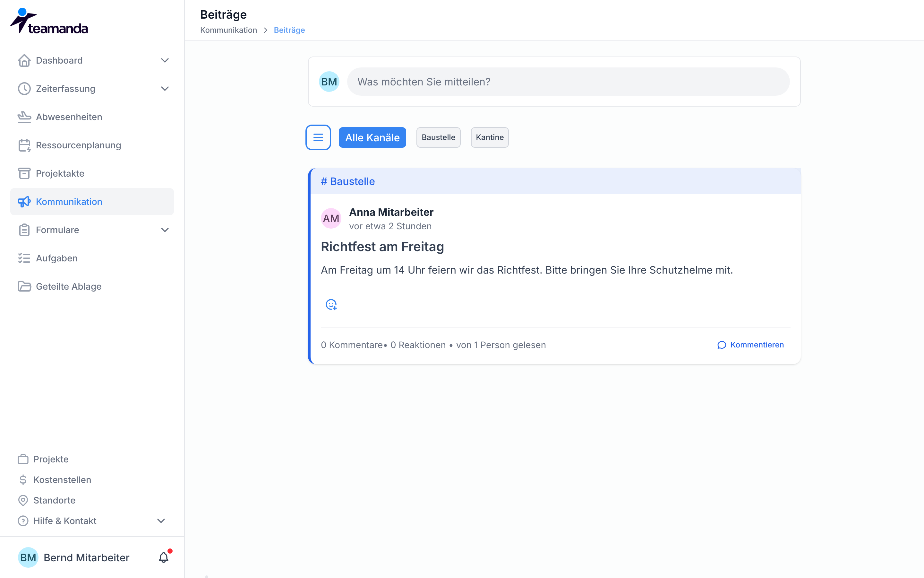Click the Aufgaben checklist icon
The image size is (924, 578).
click(x=24, y=258)
